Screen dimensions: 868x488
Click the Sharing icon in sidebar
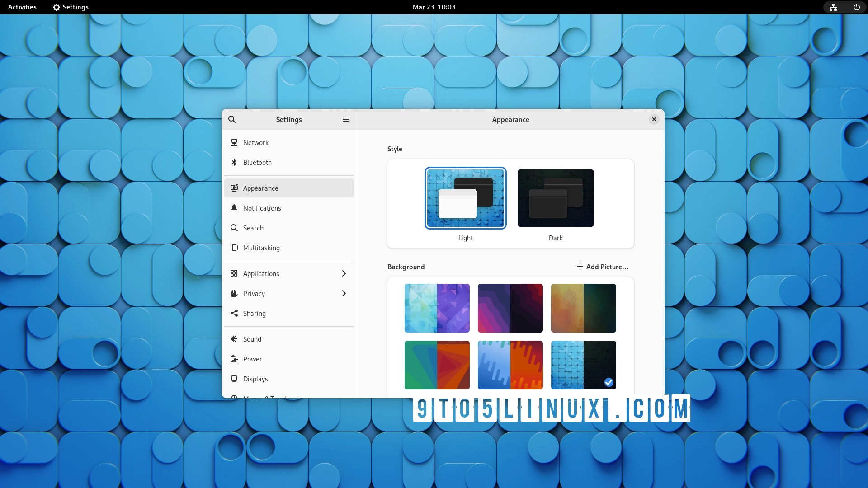click(x=234, y=313)
